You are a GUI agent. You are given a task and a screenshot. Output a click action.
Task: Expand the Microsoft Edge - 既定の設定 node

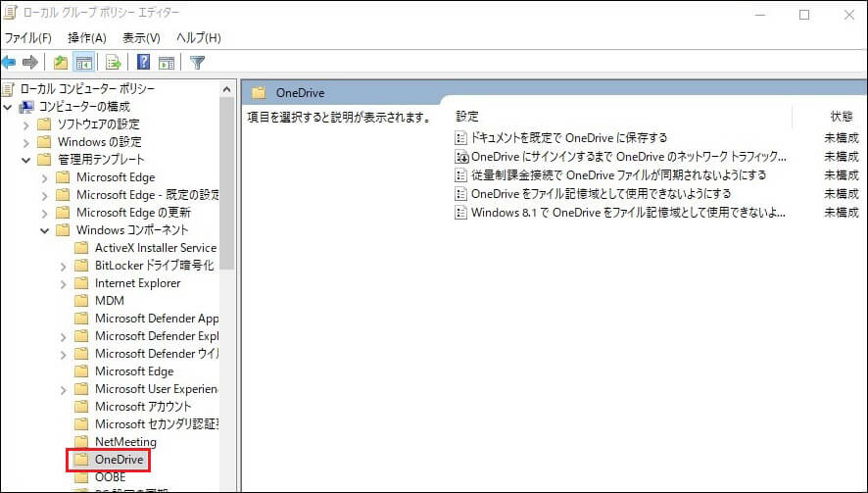pos(45,196)
